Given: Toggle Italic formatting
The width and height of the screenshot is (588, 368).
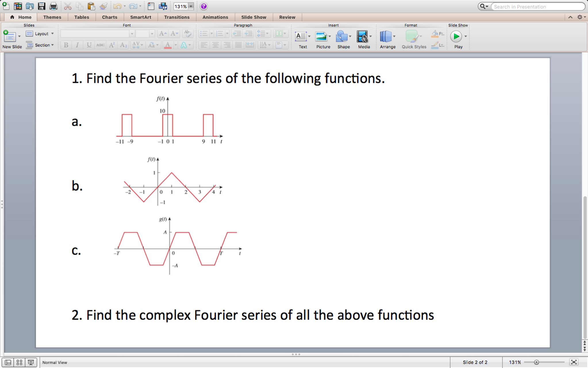Looking at the screenshot, I should click(77, 45).
